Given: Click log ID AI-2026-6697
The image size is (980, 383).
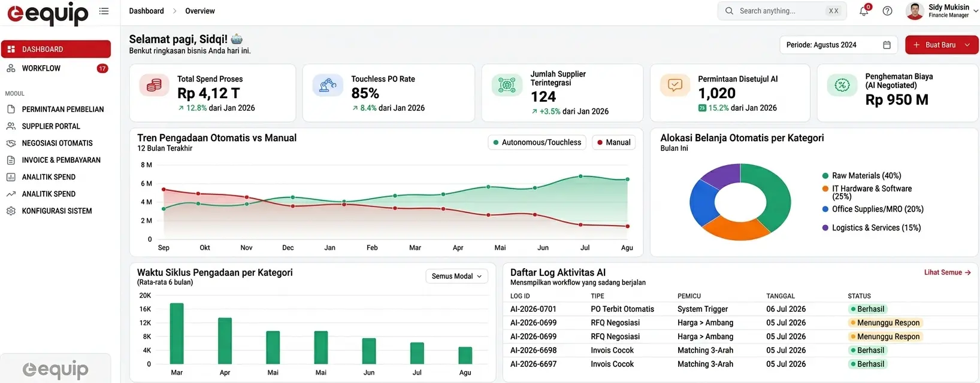Looking at the screenshot, I should coord(533,364).
